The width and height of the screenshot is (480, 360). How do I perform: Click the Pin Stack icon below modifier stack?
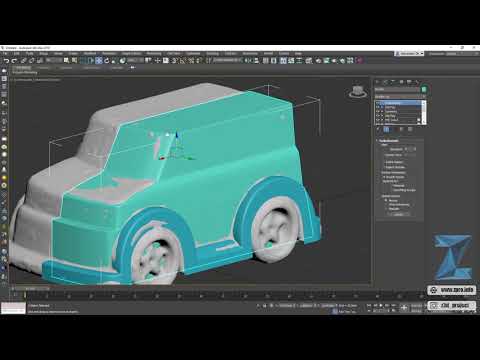[378, 129]
